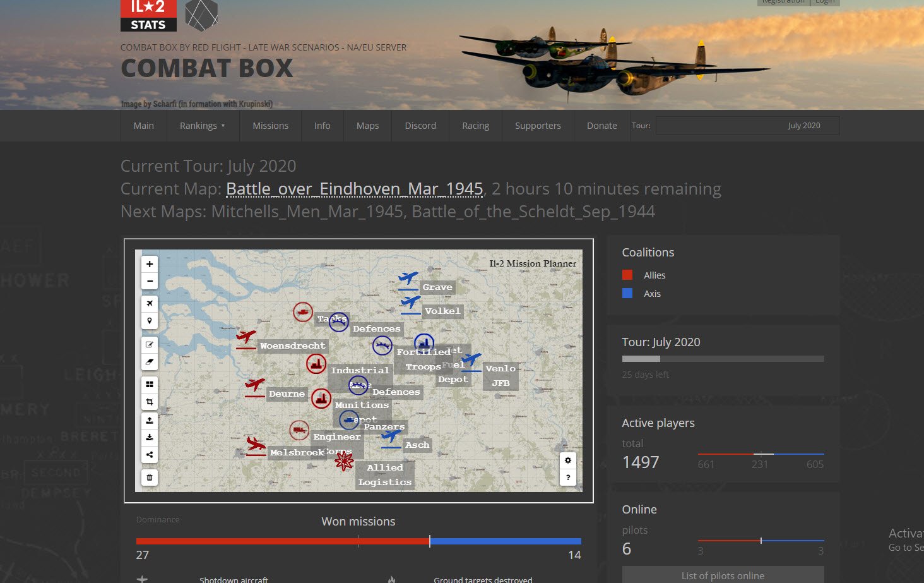Open the Tour selector showing July 2020
924x583 pixels.
click(747, 126)
